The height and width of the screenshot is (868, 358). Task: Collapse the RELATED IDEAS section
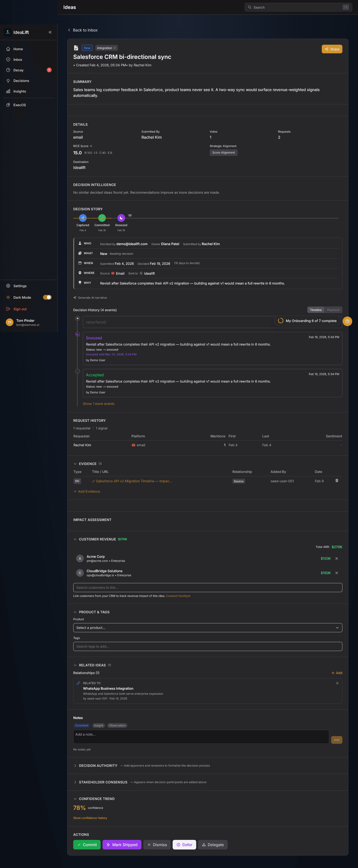[75, 665]
